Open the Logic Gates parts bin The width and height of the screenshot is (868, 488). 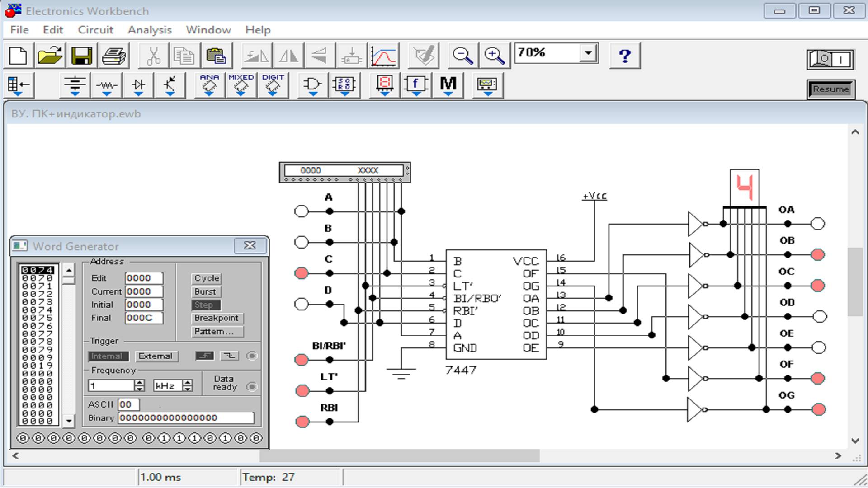tap(312, 84)
